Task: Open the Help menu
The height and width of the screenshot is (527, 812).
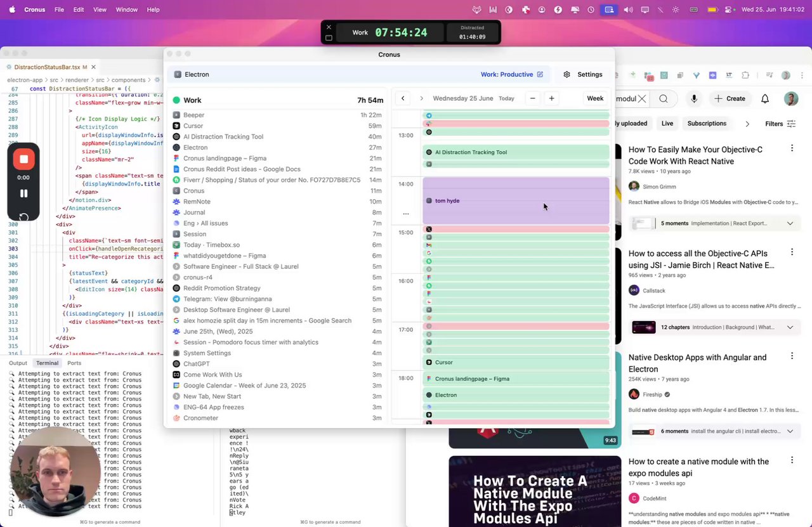Action: click(x=153, y=10)
